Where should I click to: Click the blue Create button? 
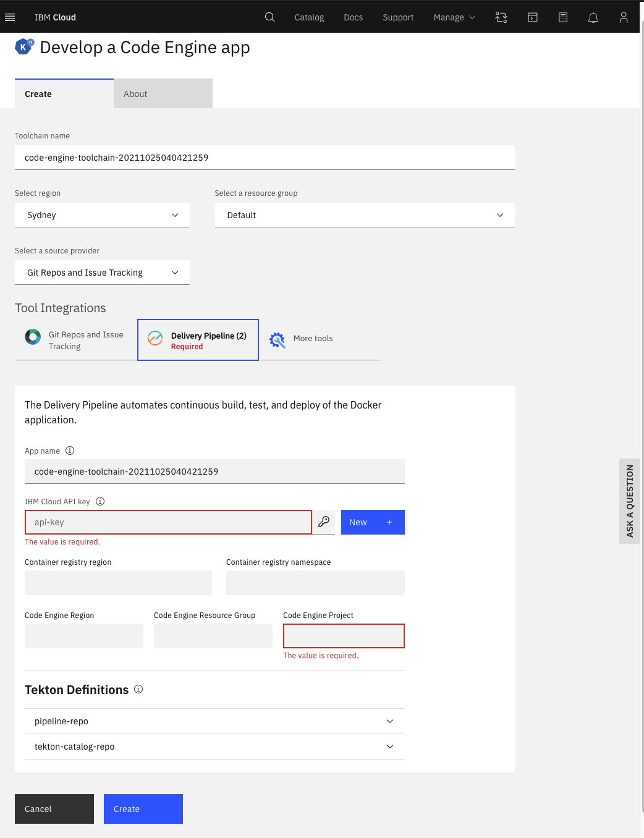(x=143, y=809)
